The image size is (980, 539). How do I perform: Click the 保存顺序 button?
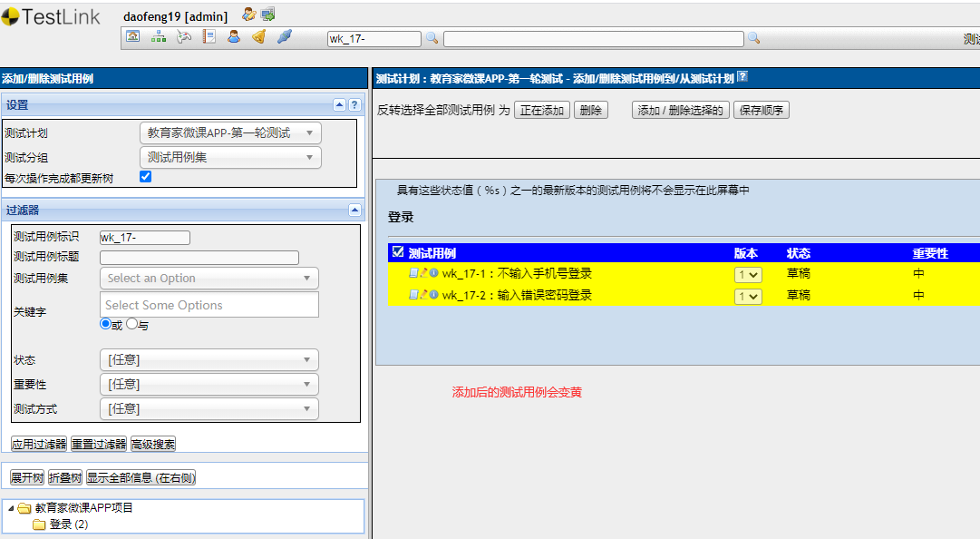[x=762, y=110]
